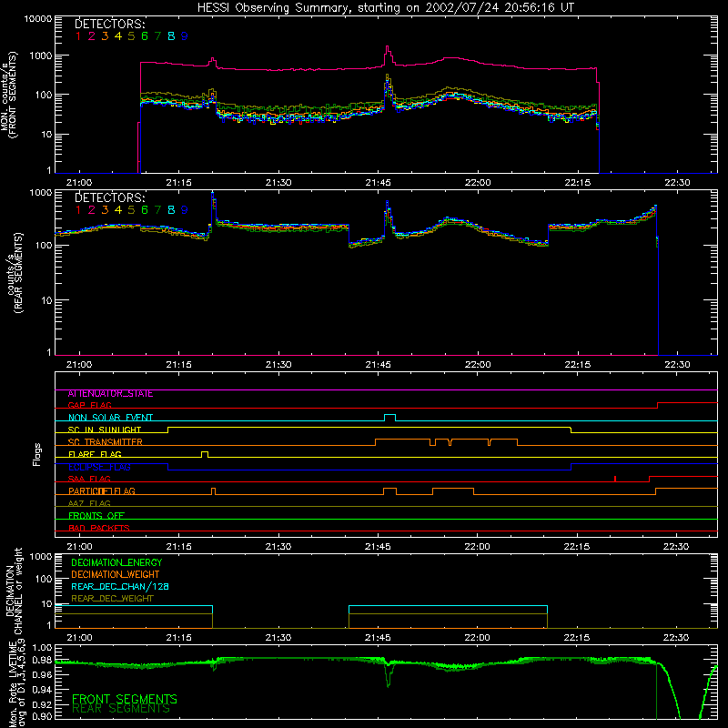Click the "0.92" tick on the livetime axis
728x728 pixels.
coord(42,704)
